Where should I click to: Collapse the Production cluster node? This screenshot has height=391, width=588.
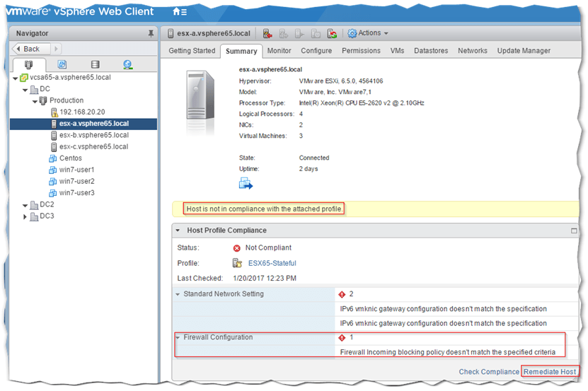tap(35, 102)
